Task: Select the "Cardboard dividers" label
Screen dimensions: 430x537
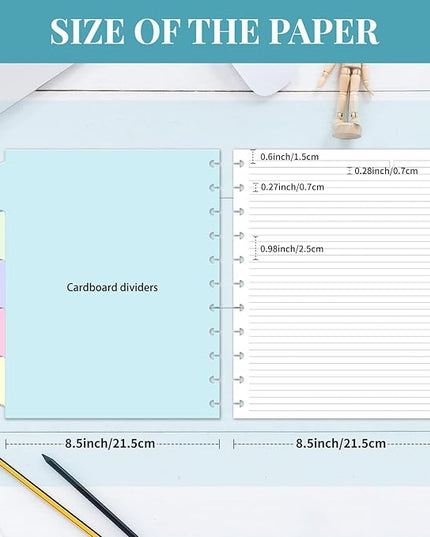Action: point(112,287)
